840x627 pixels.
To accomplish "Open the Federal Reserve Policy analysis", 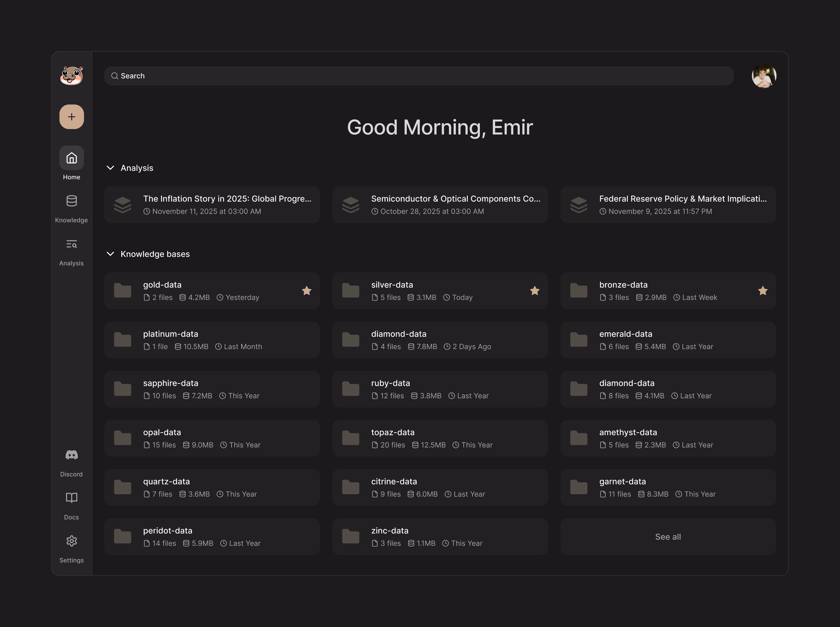I will click(668, 205).
